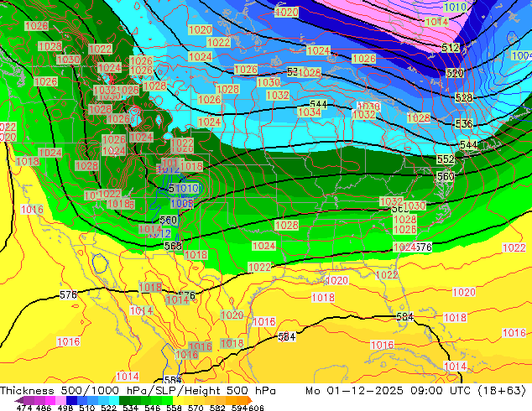Click the 1034 pressure label

coord(309,112)
